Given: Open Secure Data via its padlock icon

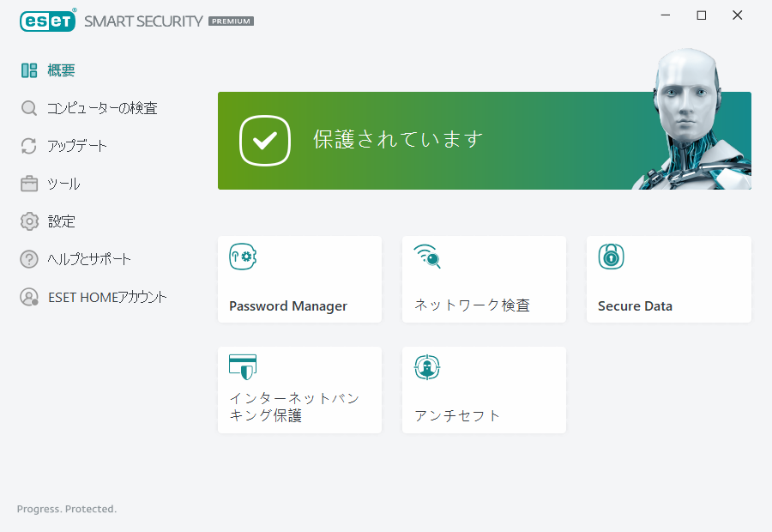Looking at the screenshot, I should pos(610,255).
